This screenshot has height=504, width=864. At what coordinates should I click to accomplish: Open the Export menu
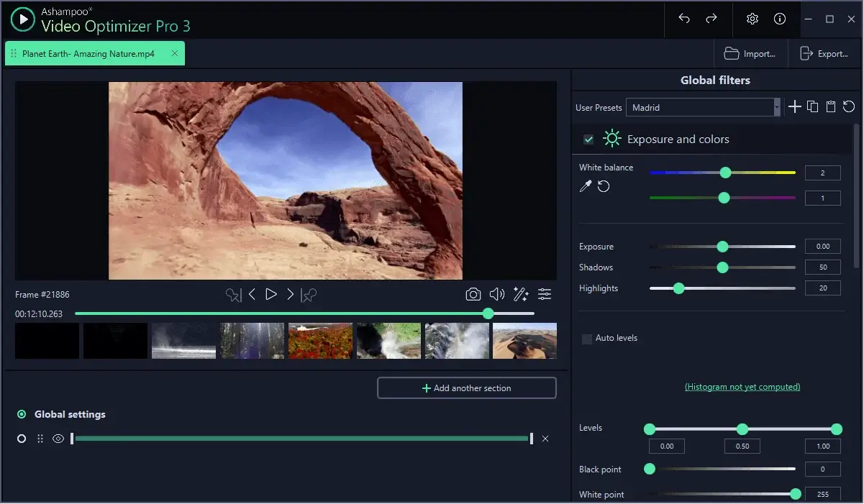pyautogui.click(x=826, y=53)
